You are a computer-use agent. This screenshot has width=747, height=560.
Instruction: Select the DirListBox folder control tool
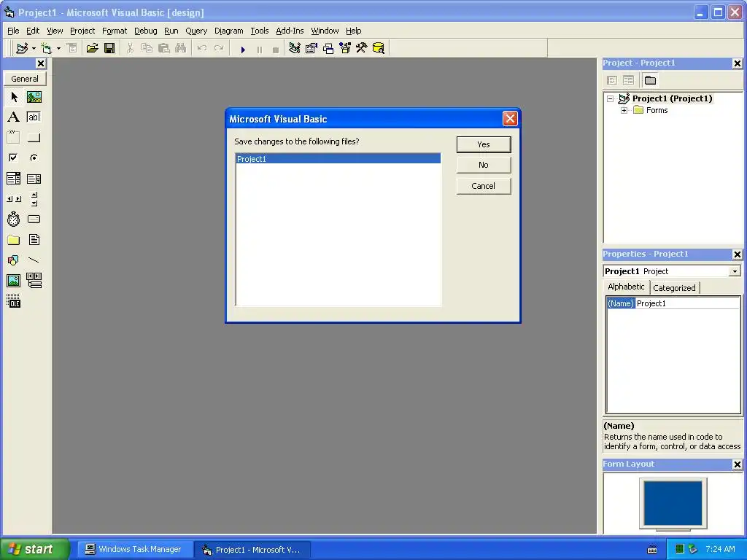14,239
